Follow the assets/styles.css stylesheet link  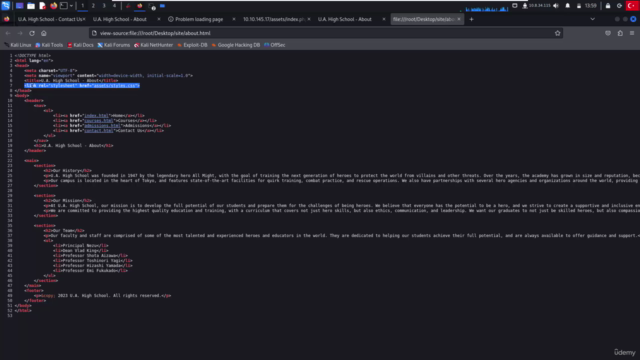click(114, 86)
